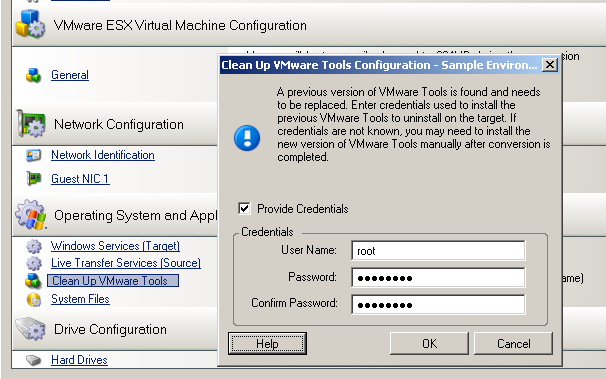Click the blue exclamation info icon
606x379 pixels.
pos(247,138)
